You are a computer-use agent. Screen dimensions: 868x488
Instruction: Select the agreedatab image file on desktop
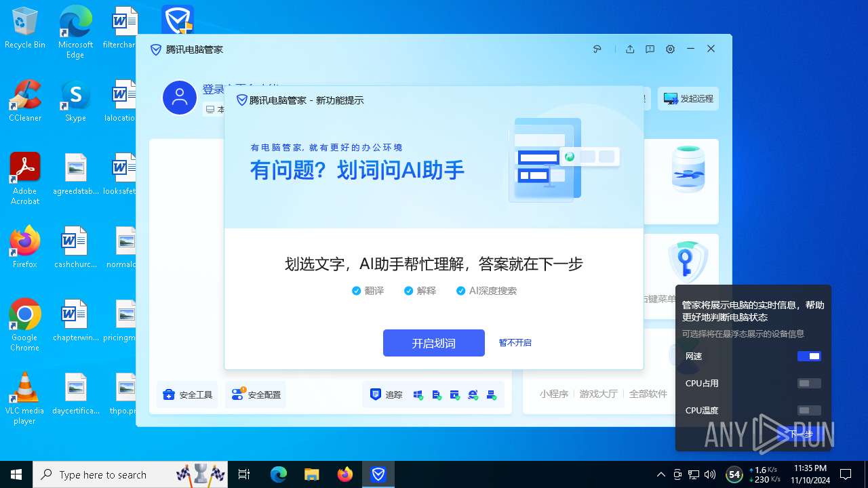tap(75, 174)
